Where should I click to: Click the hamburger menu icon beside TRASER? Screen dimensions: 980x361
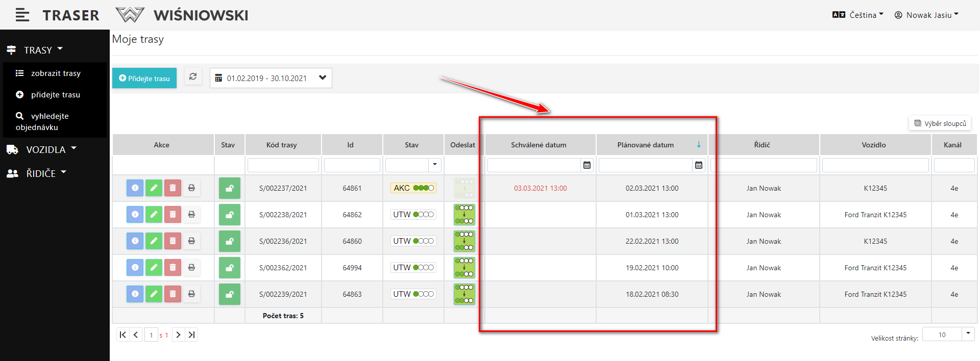pos(22,15)
